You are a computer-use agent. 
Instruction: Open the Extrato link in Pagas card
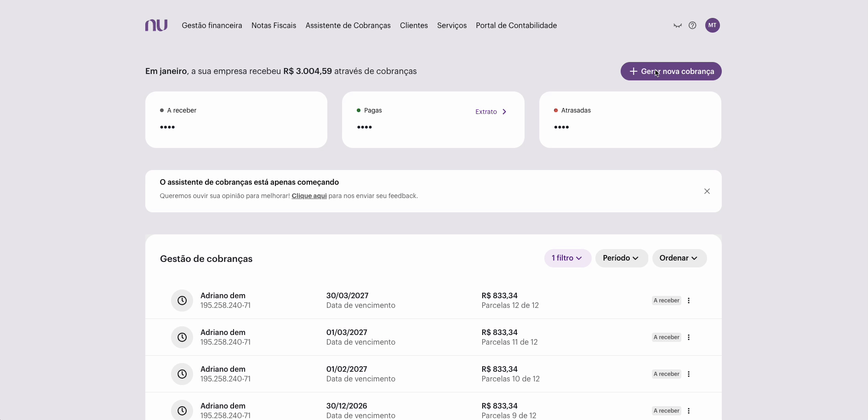coord(491,112)
